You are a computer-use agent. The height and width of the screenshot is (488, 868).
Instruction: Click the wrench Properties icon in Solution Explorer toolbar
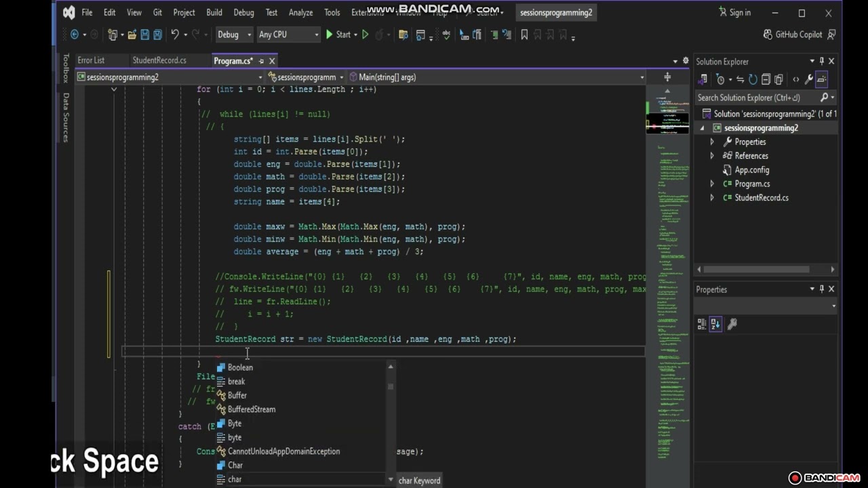point(808,79)
